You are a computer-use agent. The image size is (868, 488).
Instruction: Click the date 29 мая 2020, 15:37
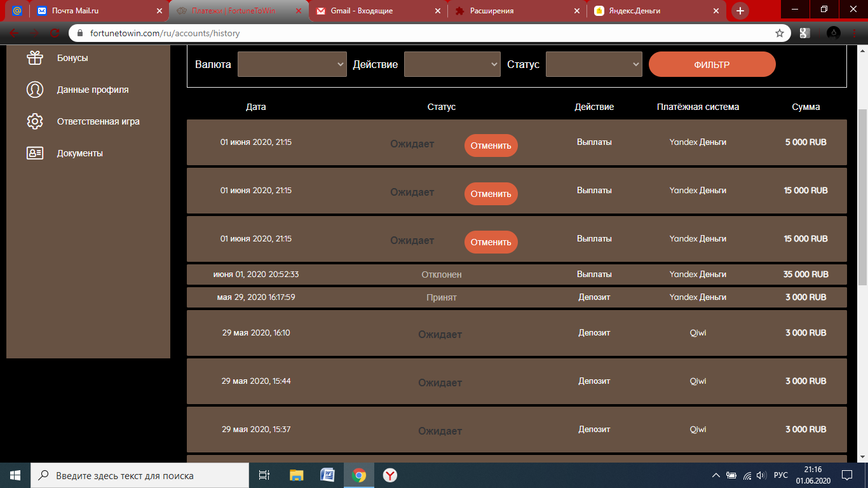[256, 430]
